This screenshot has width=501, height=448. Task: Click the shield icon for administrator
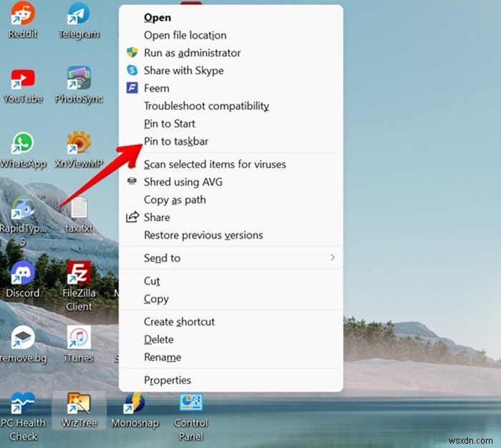click(132, 52)
